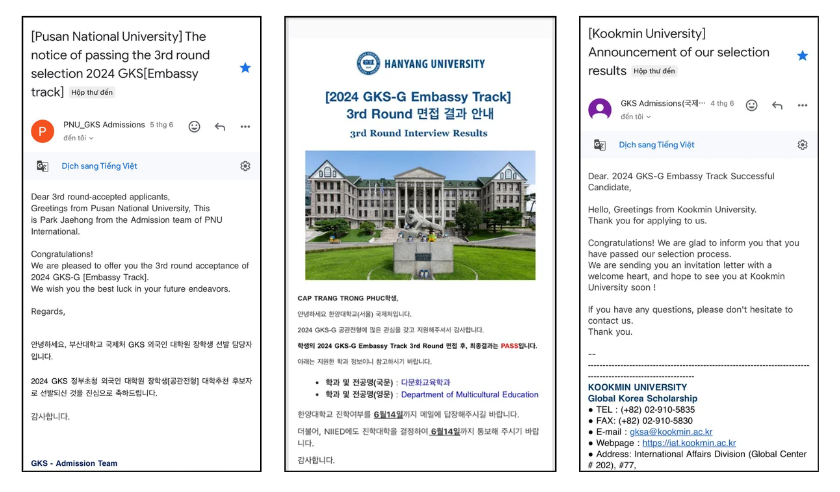This screenshot has width=840, height=492.
Task: Reply to the Kookmin GKS Admissions email
Action: (x=777, y=105)
